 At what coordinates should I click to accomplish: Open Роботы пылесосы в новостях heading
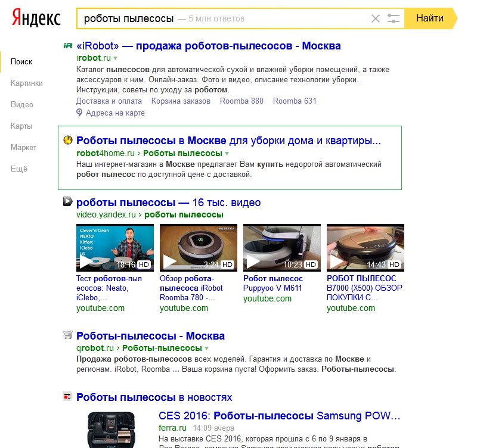(154, 397)
